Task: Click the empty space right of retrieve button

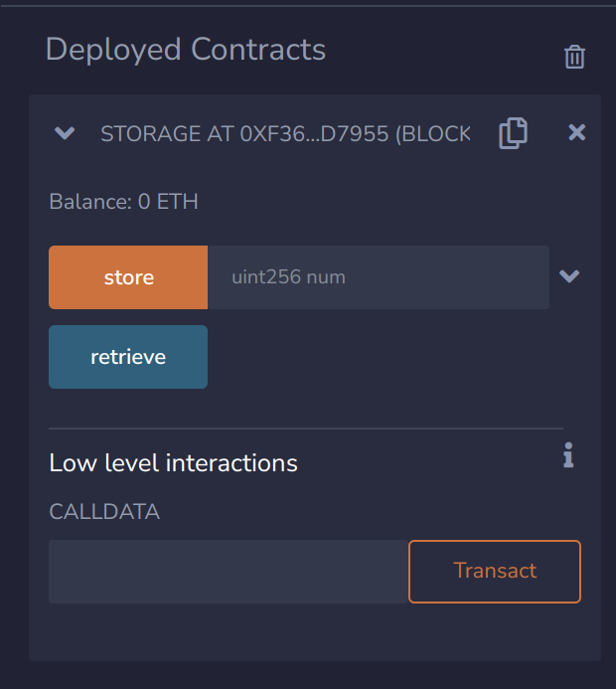Action: pos(387,356)
